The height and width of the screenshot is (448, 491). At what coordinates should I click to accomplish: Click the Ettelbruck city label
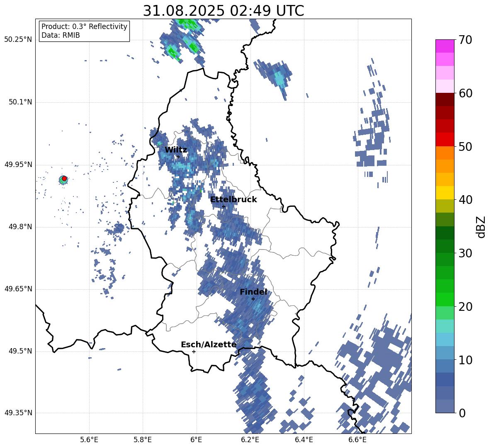click(233, 199)
